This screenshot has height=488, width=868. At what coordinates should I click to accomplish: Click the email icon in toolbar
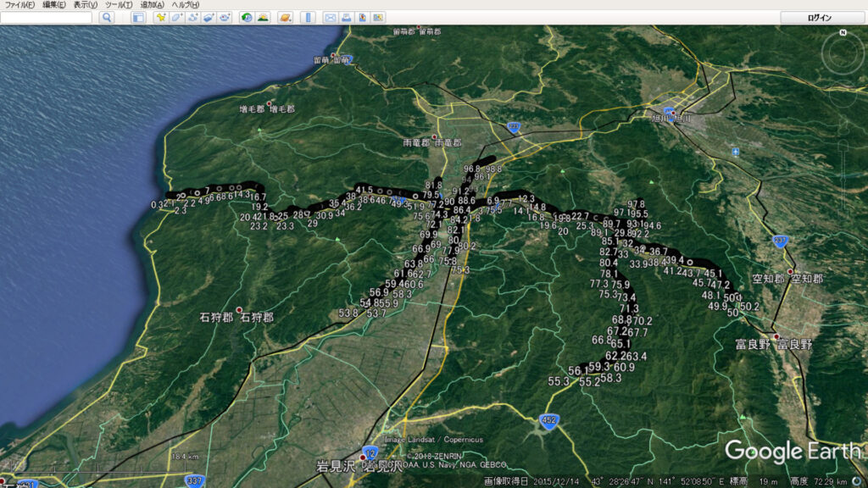pyautogui.click(x=330, y=17)
